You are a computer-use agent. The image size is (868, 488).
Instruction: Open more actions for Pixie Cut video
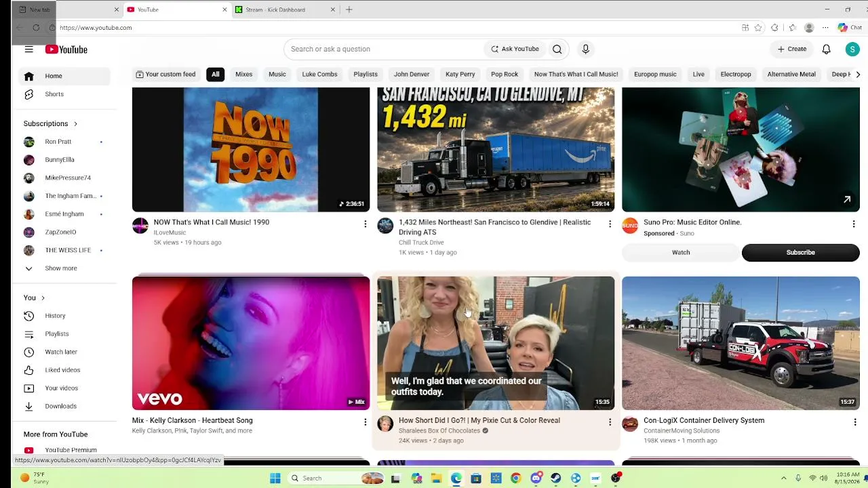point(610,422)
